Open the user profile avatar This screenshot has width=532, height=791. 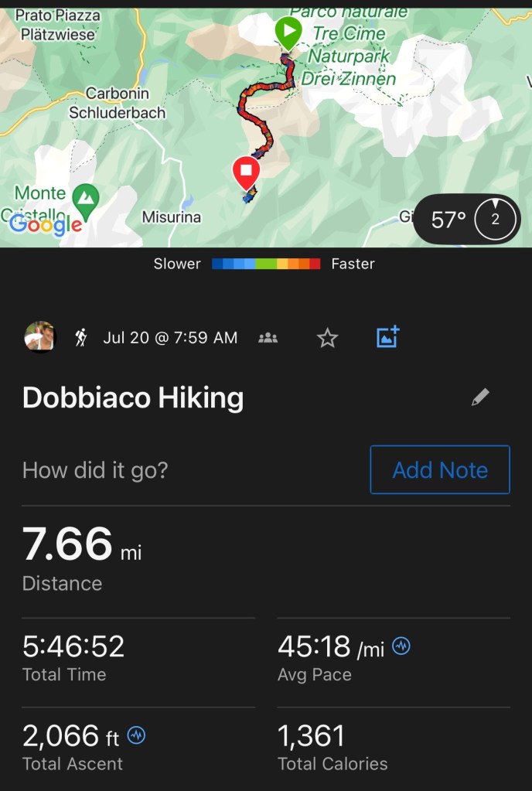tap(39, 337)
